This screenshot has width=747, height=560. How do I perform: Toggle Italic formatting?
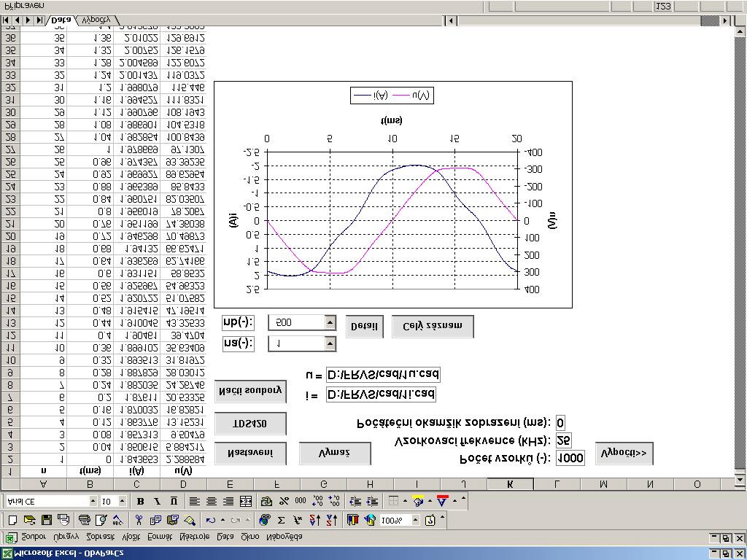point(158,501)
